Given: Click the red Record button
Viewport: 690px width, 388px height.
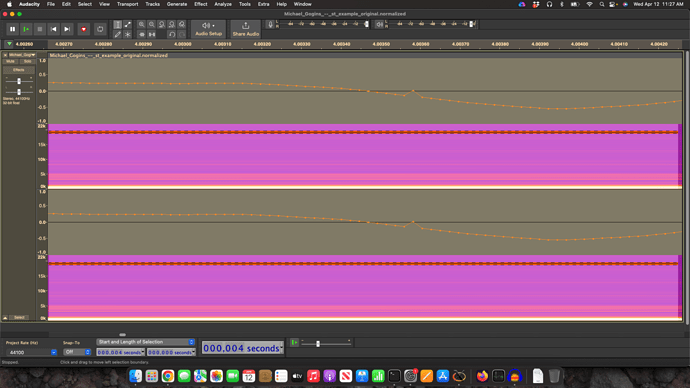Looking at the screenshot, I should tap(84, 29).
